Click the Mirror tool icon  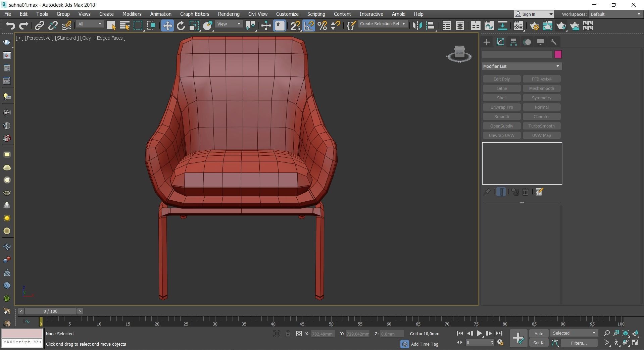[x=417, y=26]
